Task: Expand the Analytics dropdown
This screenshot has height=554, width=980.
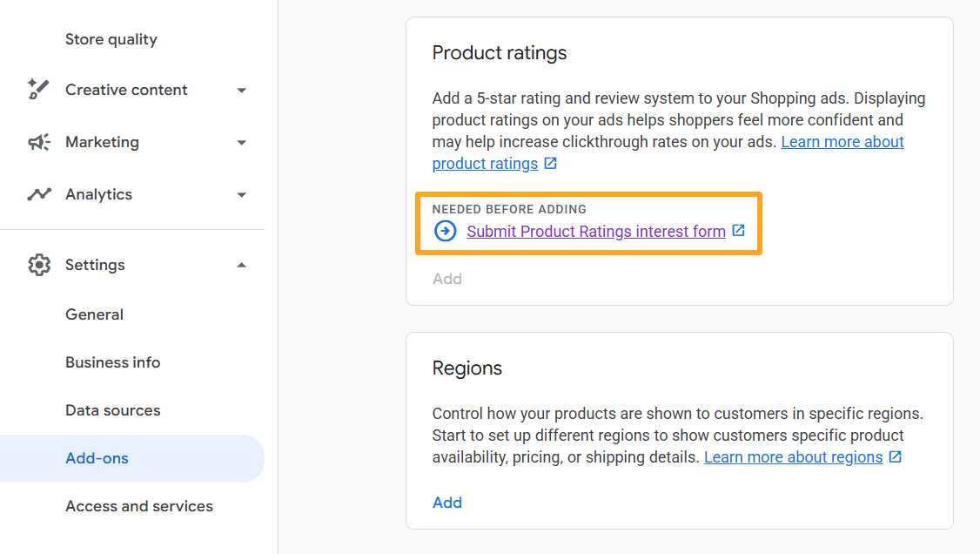Action: (x=241, y=195)
